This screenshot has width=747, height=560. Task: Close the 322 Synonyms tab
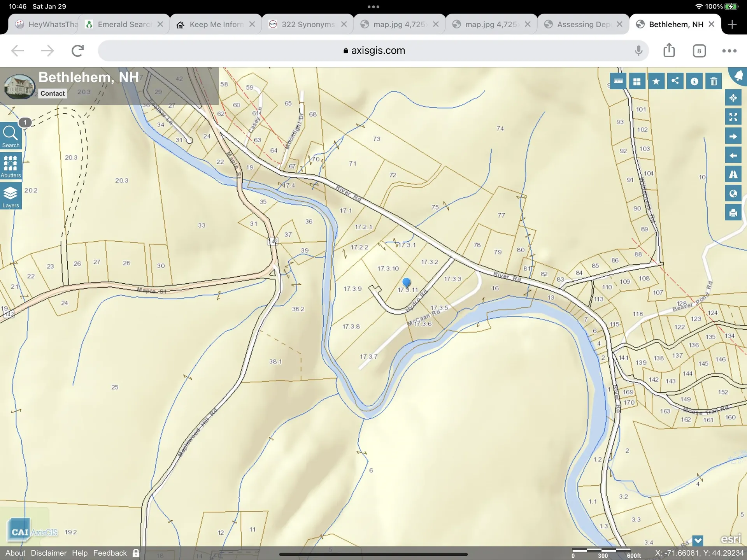click(x=344, y=24)
